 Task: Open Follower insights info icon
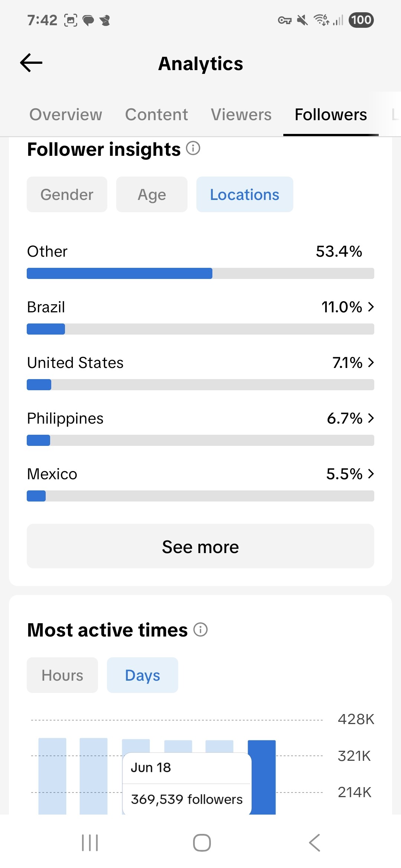(193, 148)
